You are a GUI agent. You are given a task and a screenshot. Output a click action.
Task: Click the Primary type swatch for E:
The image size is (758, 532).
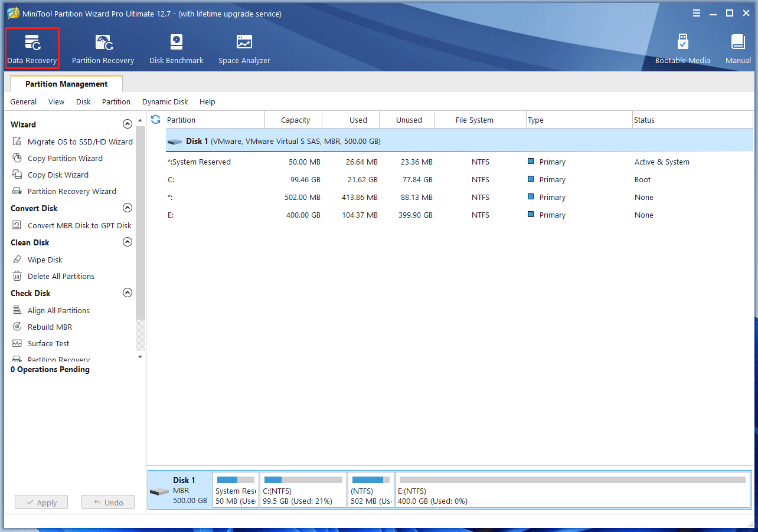click(531, 215)
